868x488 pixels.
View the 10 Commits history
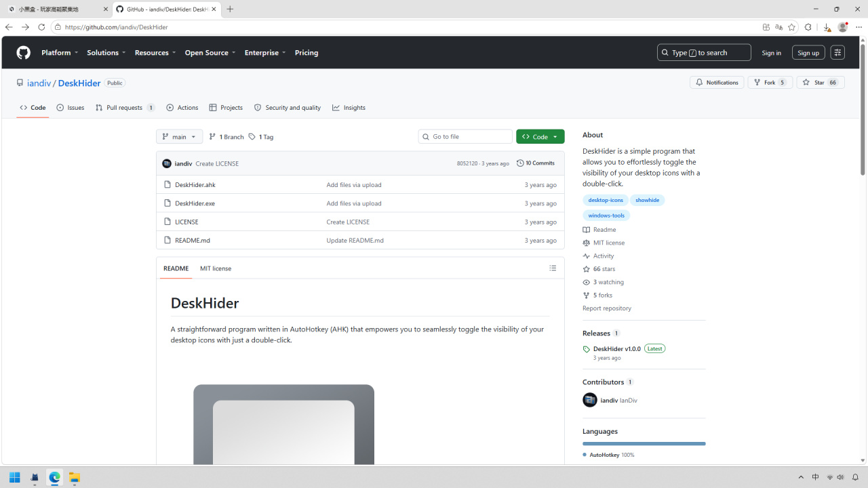click(x=536, y=163)
